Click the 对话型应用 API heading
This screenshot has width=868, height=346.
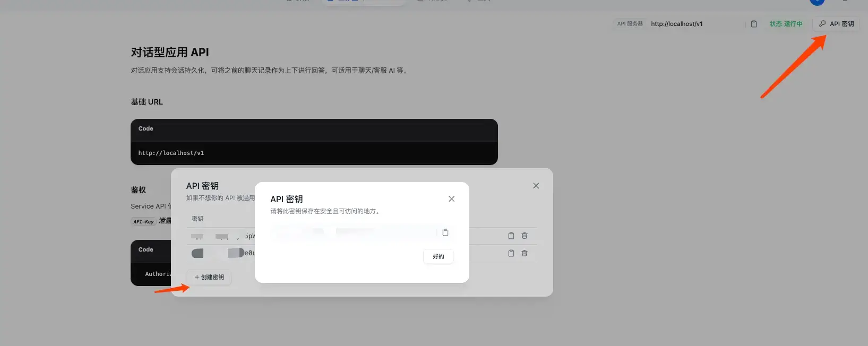[170, 53]
